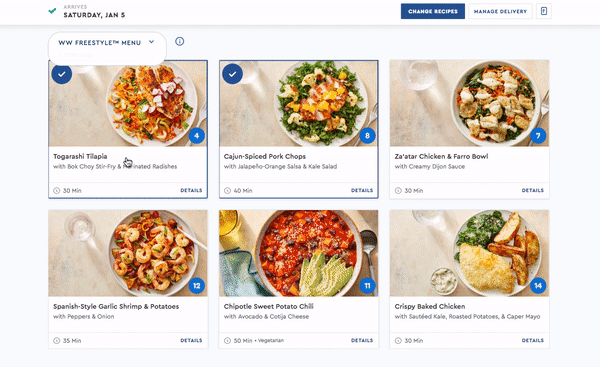Click the chevron arrow of the menu selector

point(152,42)
